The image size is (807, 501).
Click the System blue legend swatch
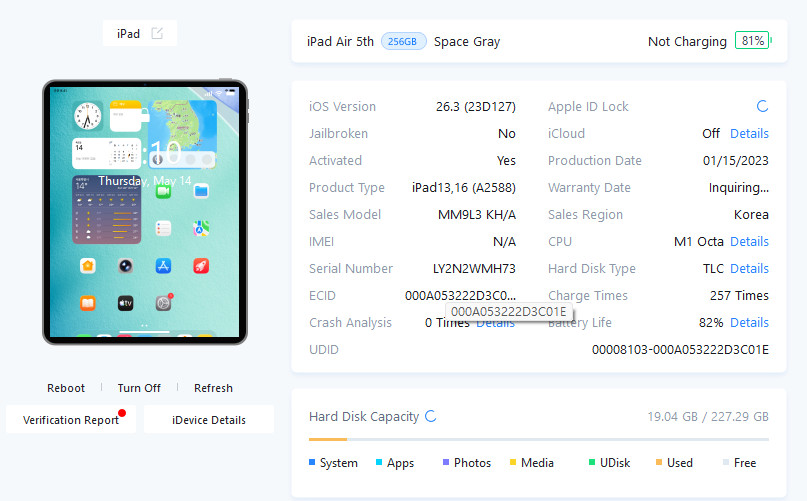click(312, 462)
